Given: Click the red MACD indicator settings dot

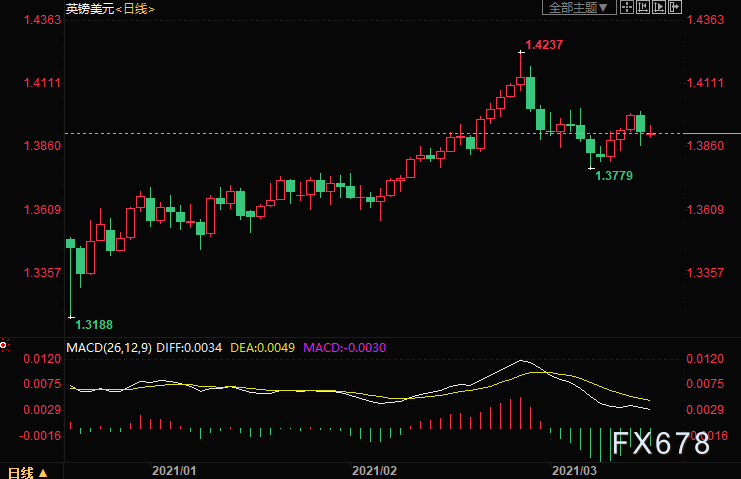Looking at the screenshot, I should coord(4,345).
